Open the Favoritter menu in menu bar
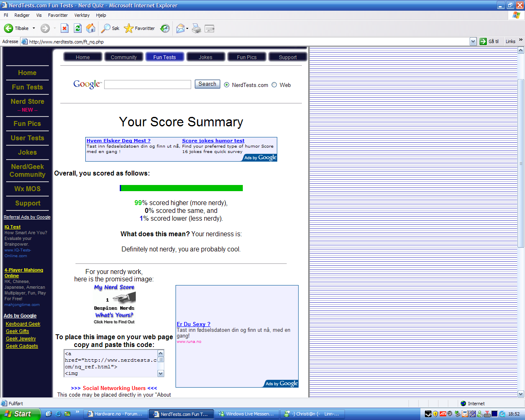The image size is (525, 420). [58, 15]
